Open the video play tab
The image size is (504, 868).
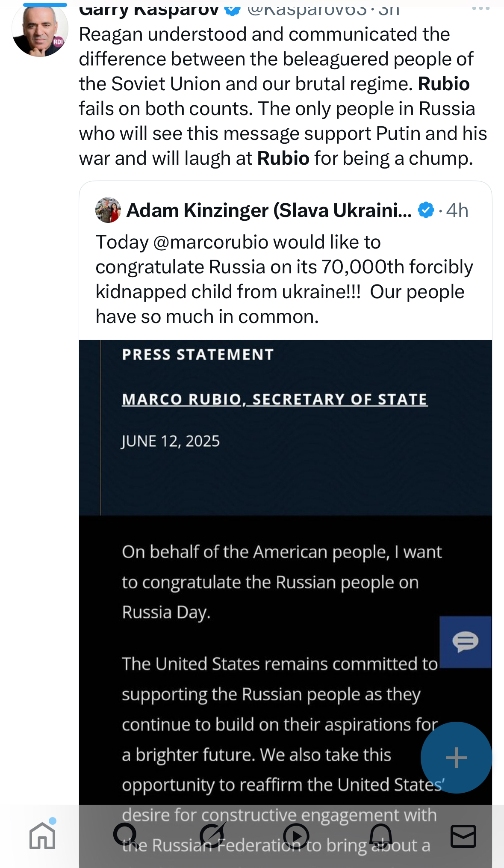click(296, 836)
